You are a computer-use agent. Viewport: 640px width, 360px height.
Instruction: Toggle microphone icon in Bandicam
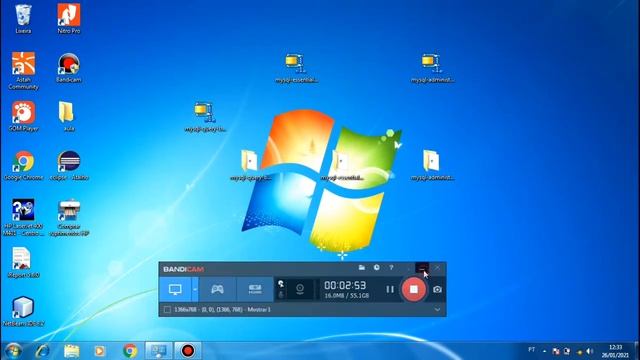point(281,294)
